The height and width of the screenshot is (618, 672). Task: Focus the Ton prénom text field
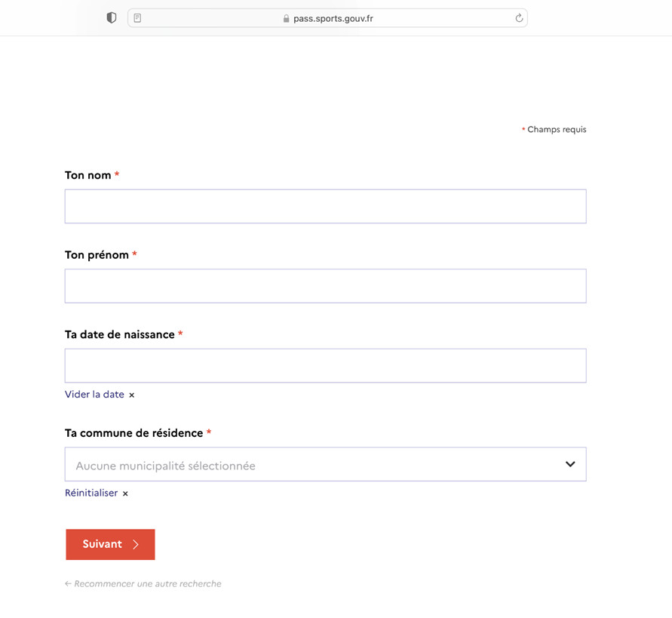pyautogui.click(x=325, y=286)
